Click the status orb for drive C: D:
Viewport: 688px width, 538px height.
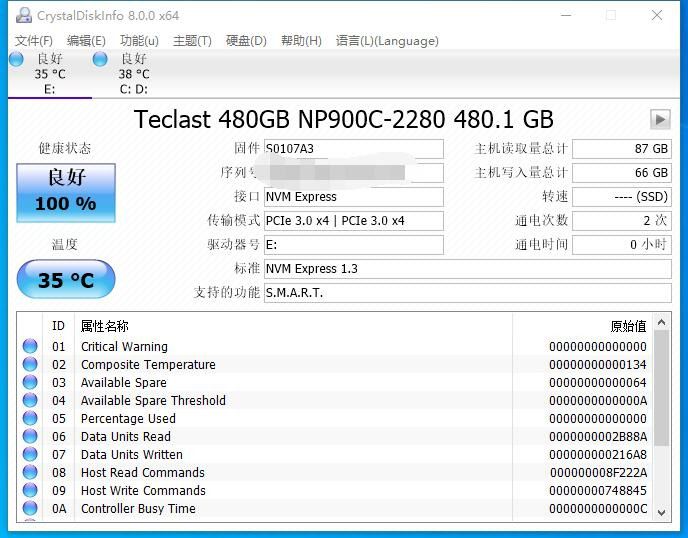(100, 59)
